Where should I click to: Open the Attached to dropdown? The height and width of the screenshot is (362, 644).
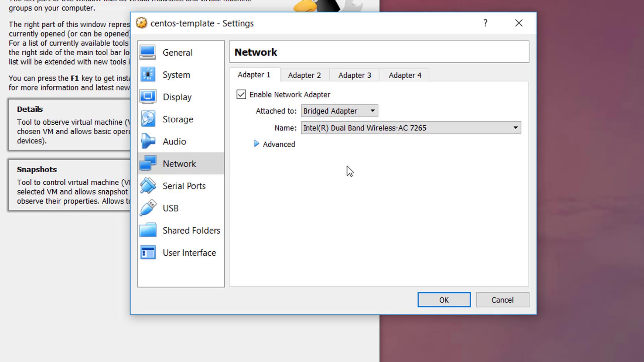coord(339,111)
